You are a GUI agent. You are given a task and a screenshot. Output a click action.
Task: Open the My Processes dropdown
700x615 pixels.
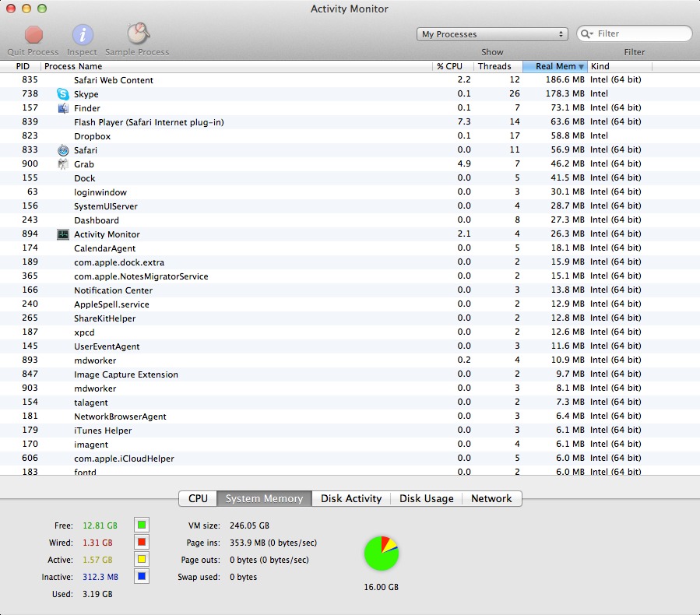point(492,34)
